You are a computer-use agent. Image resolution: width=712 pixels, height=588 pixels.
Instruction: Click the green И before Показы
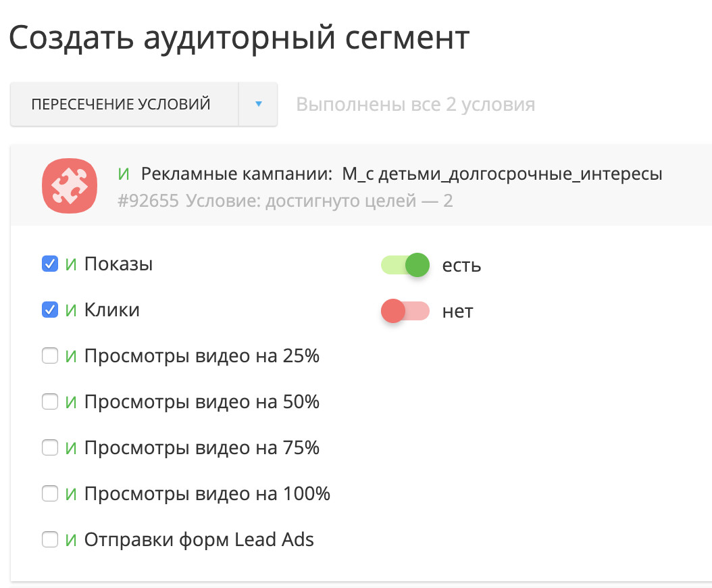pos(71,264)
